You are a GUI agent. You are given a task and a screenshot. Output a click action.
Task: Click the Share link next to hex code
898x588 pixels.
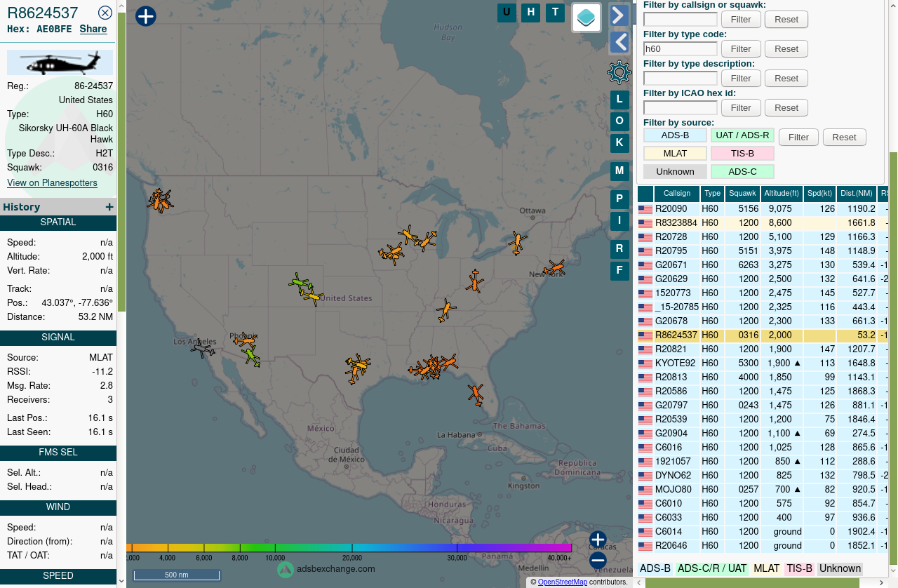pyautogui.click(x=93, y=29)
